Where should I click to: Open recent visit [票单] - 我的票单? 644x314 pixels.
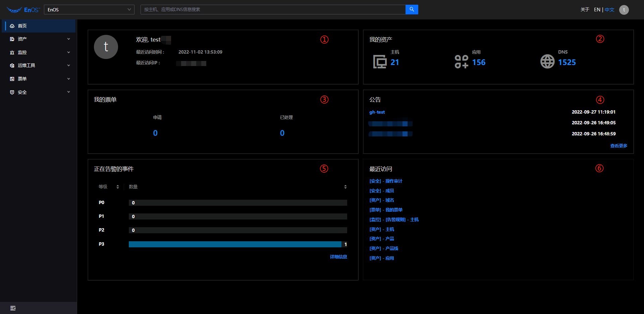click(386, 210)
